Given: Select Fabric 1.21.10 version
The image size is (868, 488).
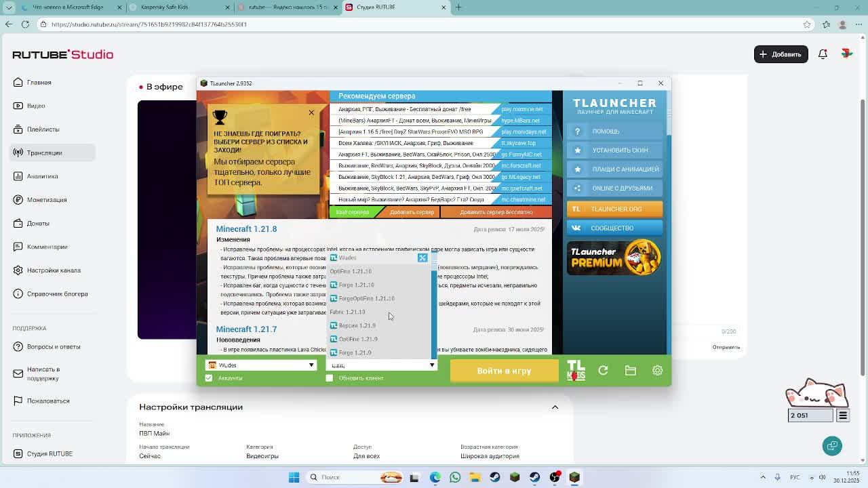Looking at the screenshot, I should point(379,312).
